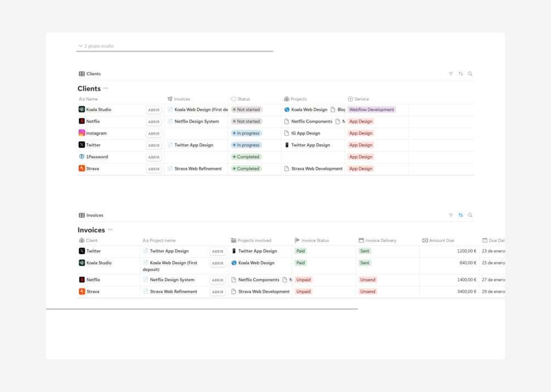Click 'Unsend' tag in Strava invoice row
The height and width of the screenshot is (392, 551).
(367, 292)
